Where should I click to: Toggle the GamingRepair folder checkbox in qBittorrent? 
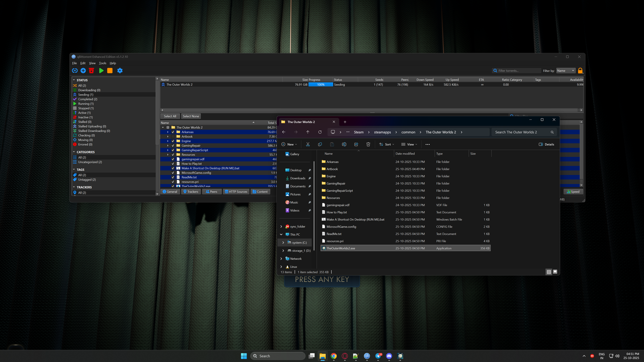pyautogui.click(x=173, y=145)
